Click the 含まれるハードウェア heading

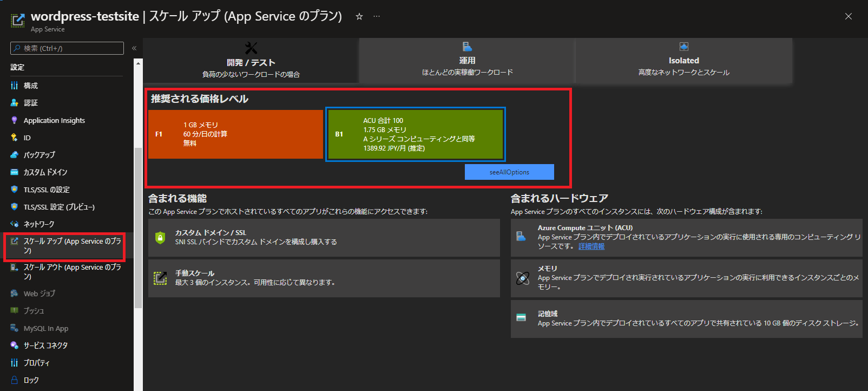tap(560, 198)
